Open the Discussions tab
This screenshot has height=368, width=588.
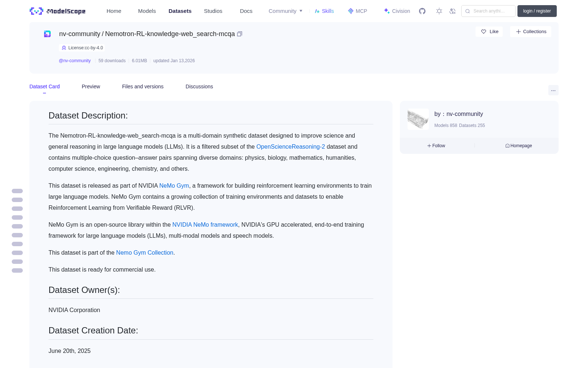(x=199, y=86)
